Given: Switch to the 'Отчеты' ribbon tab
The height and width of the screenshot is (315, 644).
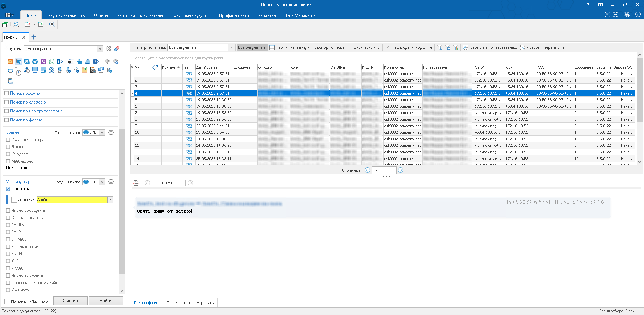Looking at the screenshot, I should pos(101,15).
